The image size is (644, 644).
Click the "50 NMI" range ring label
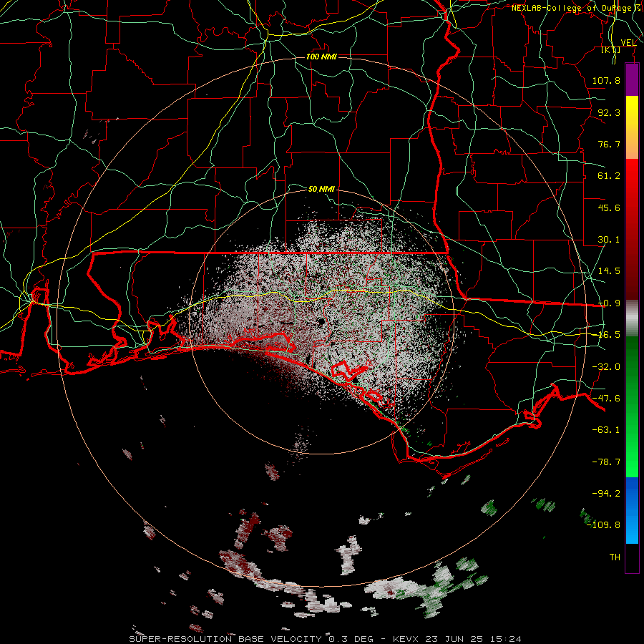point(321,189)
